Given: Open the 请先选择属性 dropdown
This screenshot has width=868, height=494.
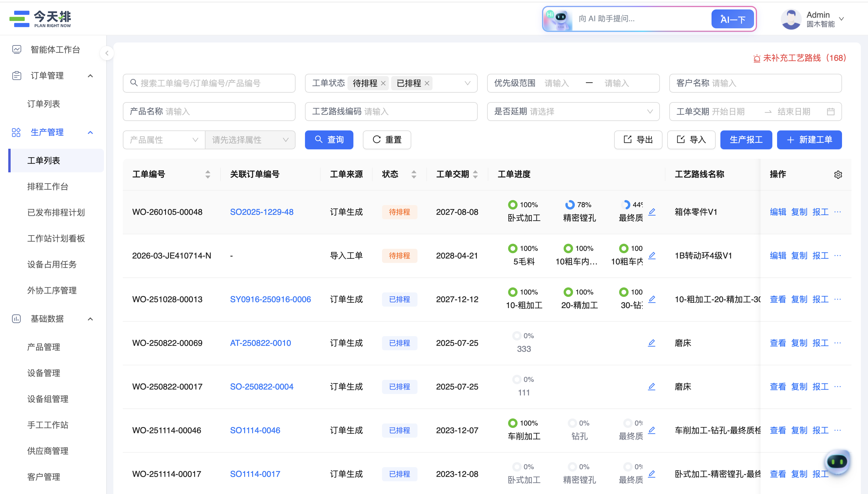Looking at the screenshot, I should 250,140.
